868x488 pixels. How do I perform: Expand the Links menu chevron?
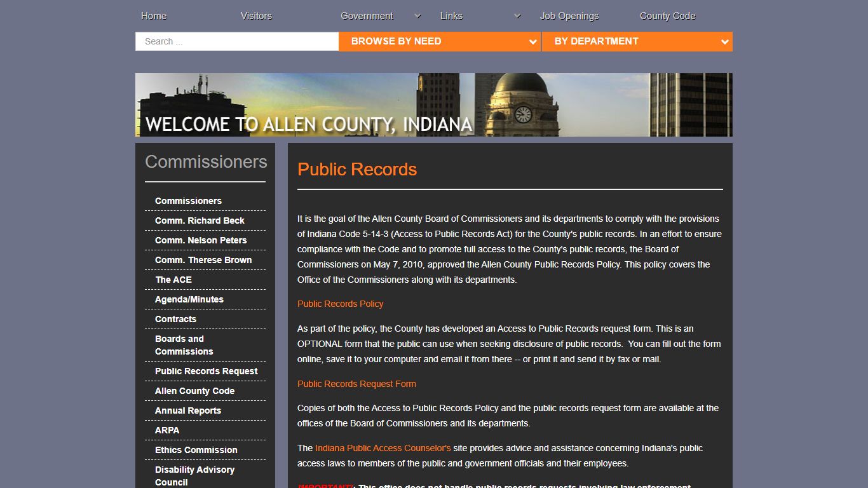pyautogui.click(x=517, y=16)
